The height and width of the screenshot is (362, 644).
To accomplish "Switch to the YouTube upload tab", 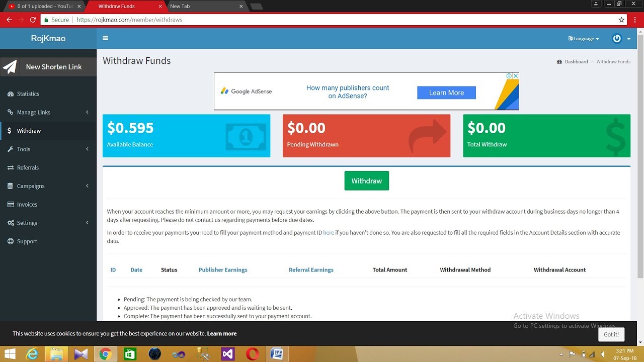I will tap(44, 7).
